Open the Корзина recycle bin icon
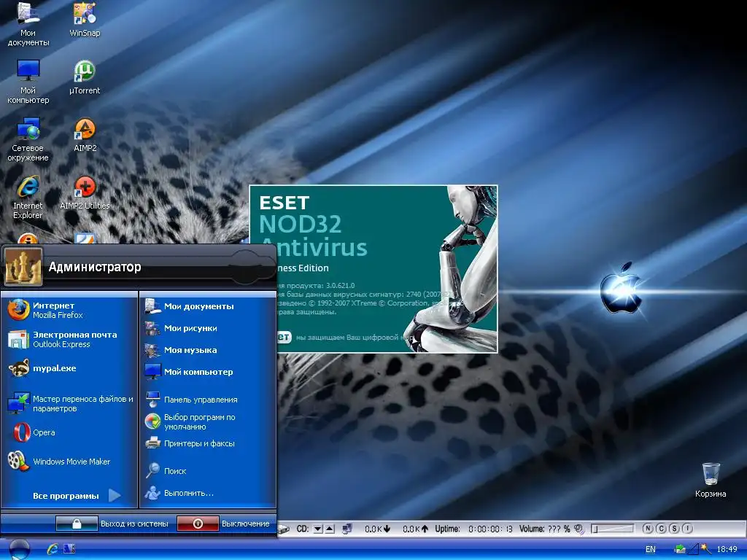 (x=711, y=480)
